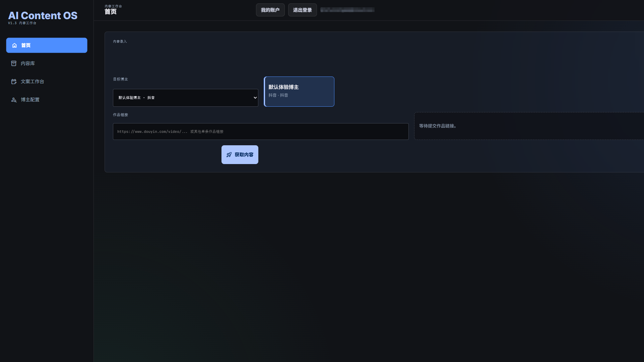Click the AI Content OS logo
Viewport: 644px width, 362px height.
click(x=43, y=15)
